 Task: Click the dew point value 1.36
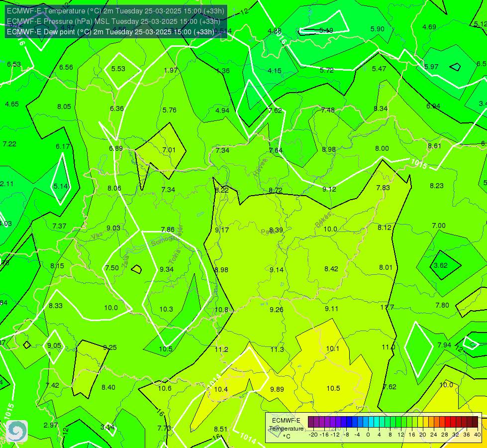point(223,71)
